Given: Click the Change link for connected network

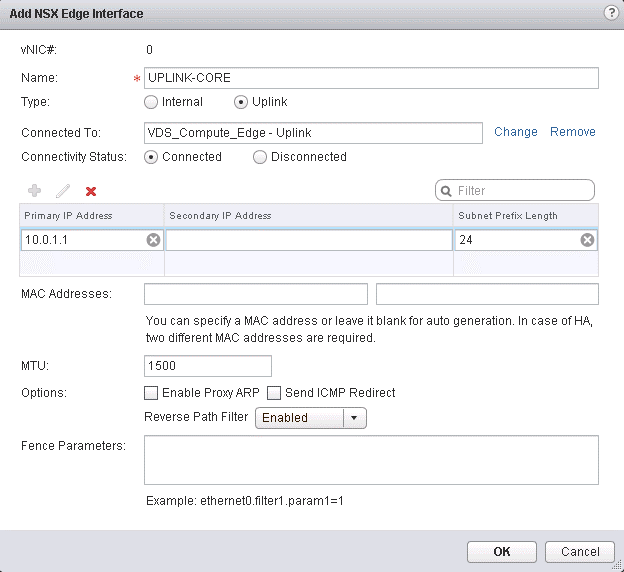Looking at the screenshot, I should click(x=515, y=132).
